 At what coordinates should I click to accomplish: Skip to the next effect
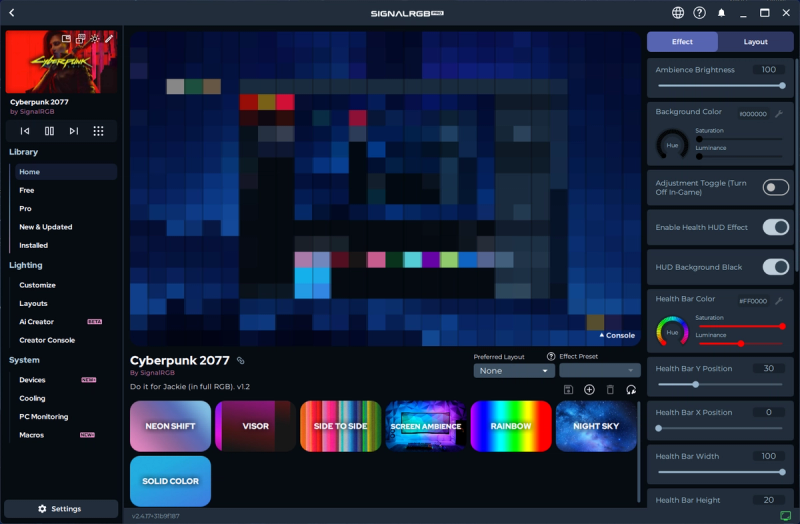coord(74,131)
